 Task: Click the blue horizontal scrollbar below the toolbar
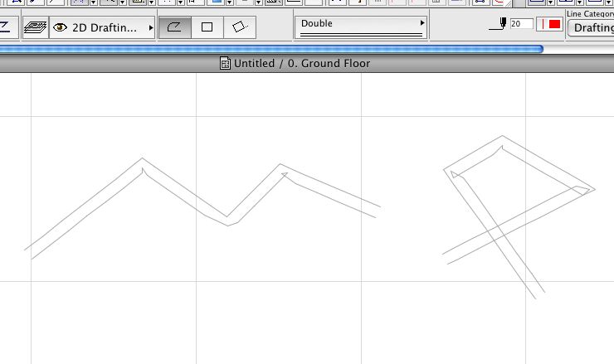coord(271,49)
